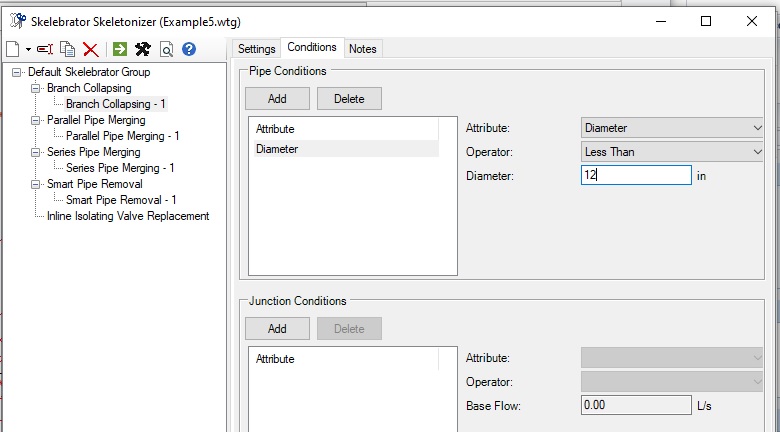Collapse the Branch Collapsing tree node
This screenshot has height=432, width=780.
(35, 88)
